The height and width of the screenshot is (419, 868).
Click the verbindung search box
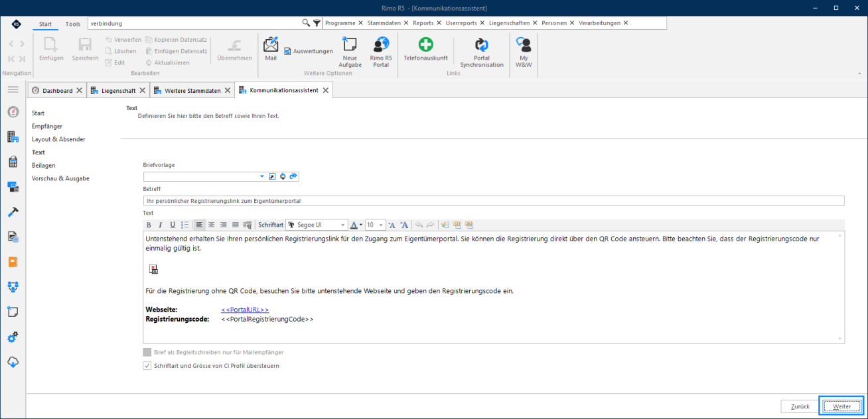coord(195,23)
